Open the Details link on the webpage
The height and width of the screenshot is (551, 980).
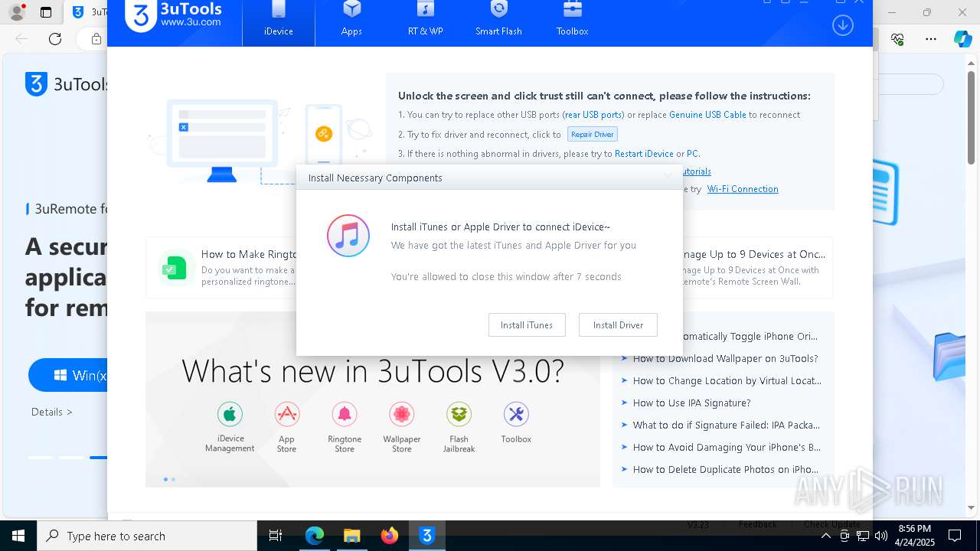[52, 412]
